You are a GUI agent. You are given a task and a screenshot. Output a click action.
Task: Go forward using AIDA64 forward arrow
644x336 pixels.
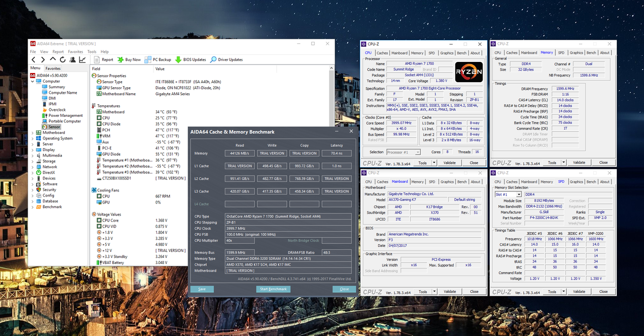(43, 59)
